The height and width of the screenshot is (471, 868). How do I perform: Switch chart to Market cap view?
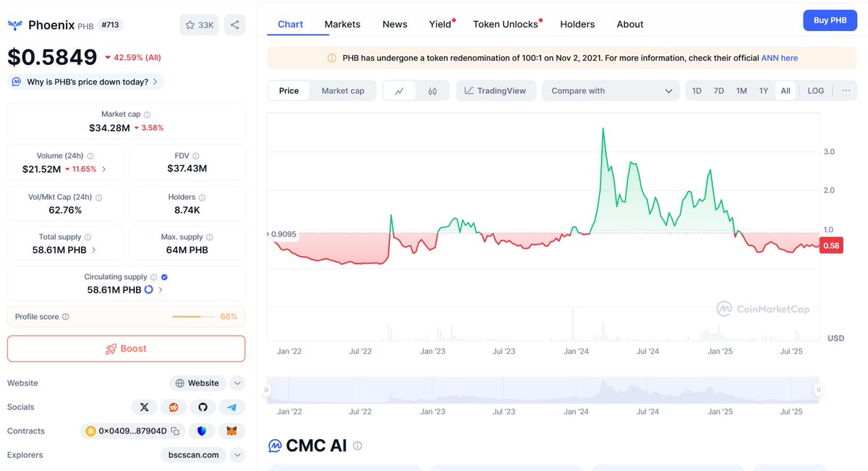(x=343, y=91)
